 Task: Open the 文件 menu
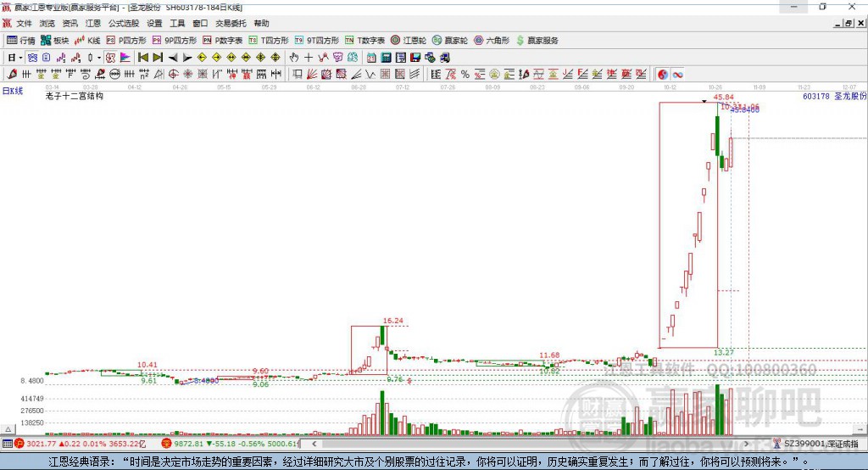click(24, 23)
